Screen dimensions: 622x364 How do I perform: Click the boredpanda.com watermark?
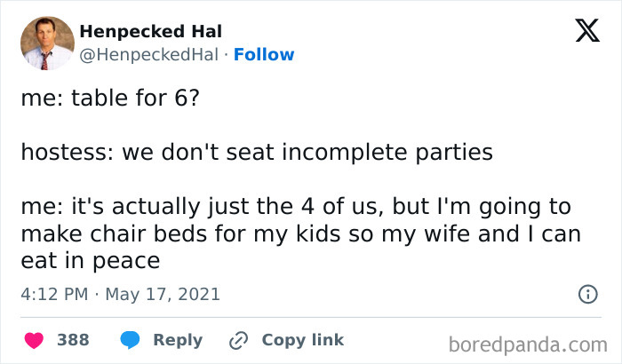point(526,343)
